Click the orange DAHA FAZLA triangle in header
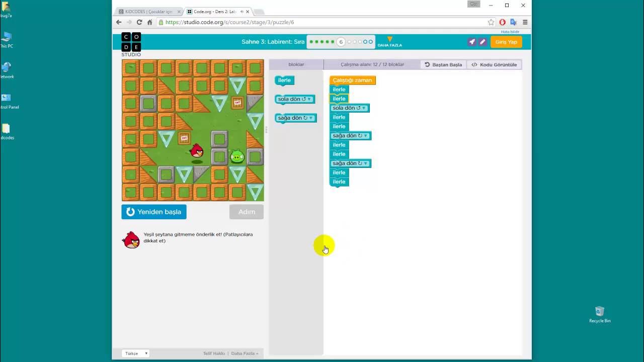Screen dimensions: 644x362 [389, 40]
